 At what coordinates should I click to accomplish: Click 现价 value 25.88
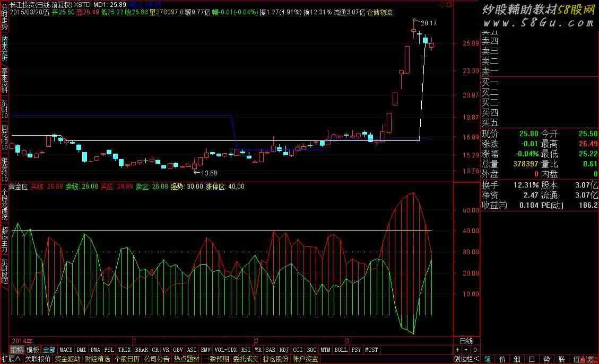point(529,134)
